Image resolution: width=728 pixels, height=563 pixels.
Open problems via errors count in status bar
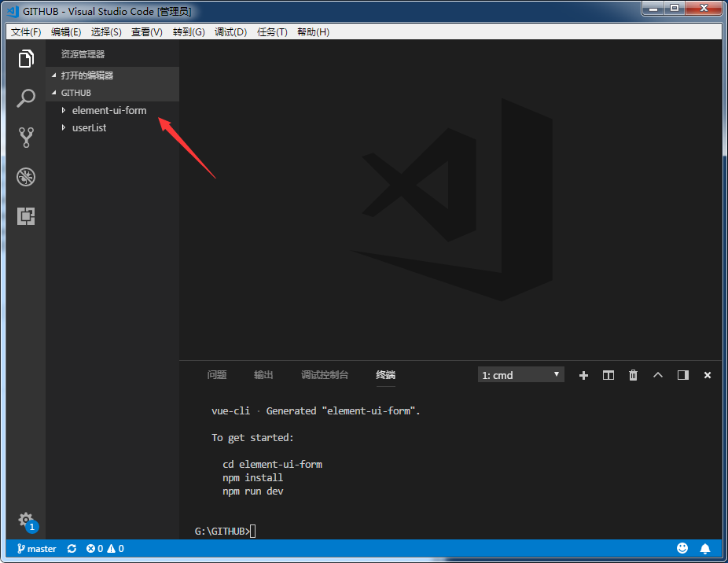click(x=94, y=549)
